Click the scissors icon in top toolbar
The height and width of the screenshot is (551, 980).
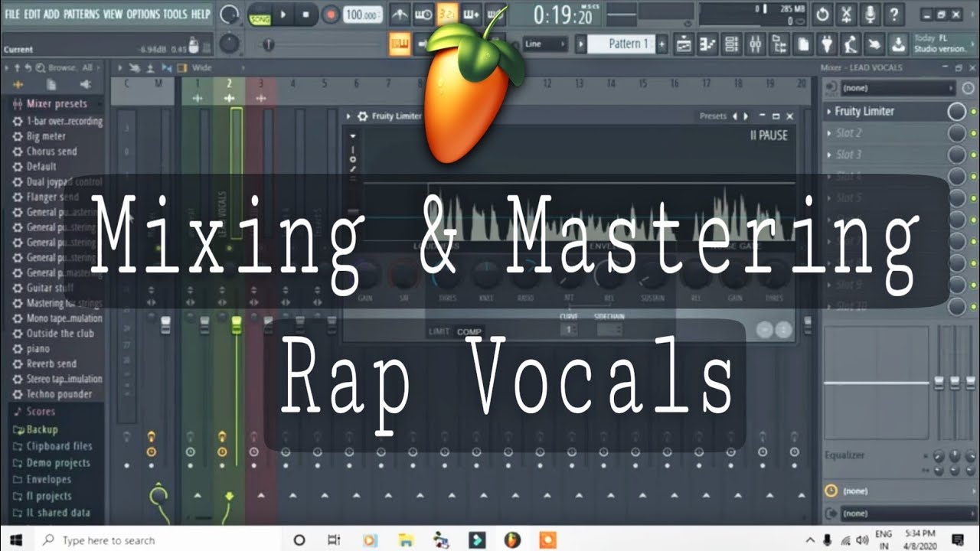coord(846,14)
